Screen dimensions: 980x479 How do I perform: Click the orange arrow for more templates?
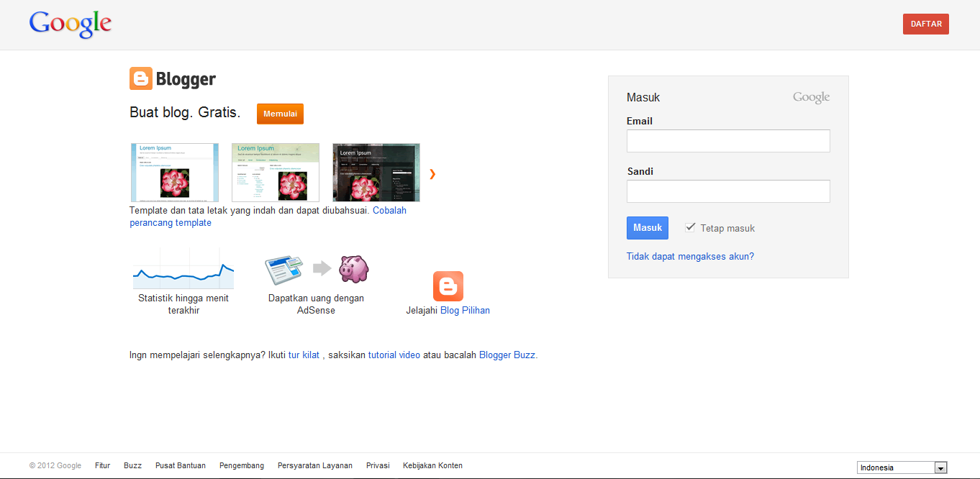[432, 173]
